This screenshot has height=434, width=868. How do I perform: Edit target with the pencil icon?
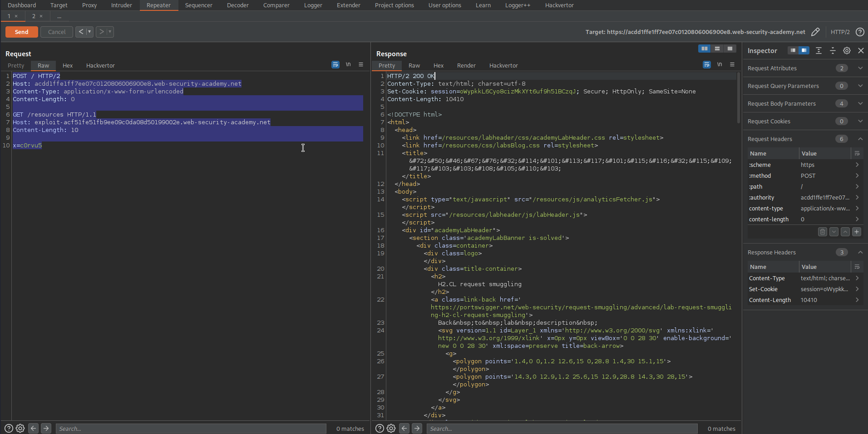pyautogui.click(x=815, y=32)
